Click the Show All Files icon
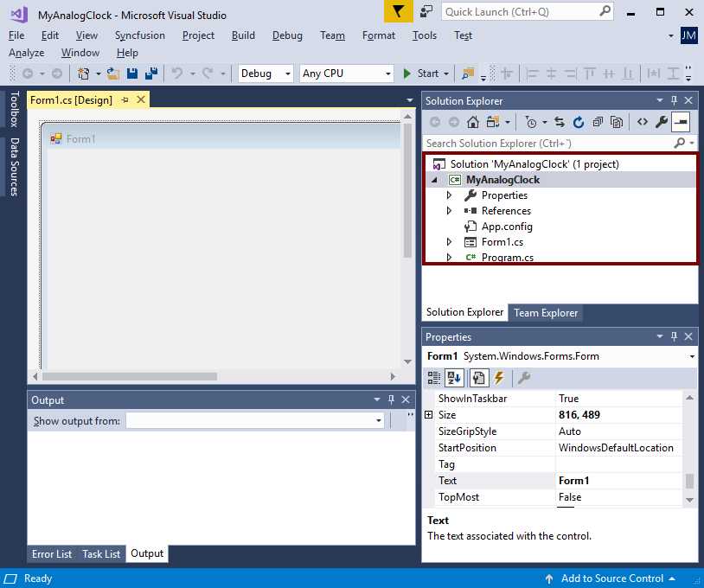 pyautogui.click(x=617, y=122)
